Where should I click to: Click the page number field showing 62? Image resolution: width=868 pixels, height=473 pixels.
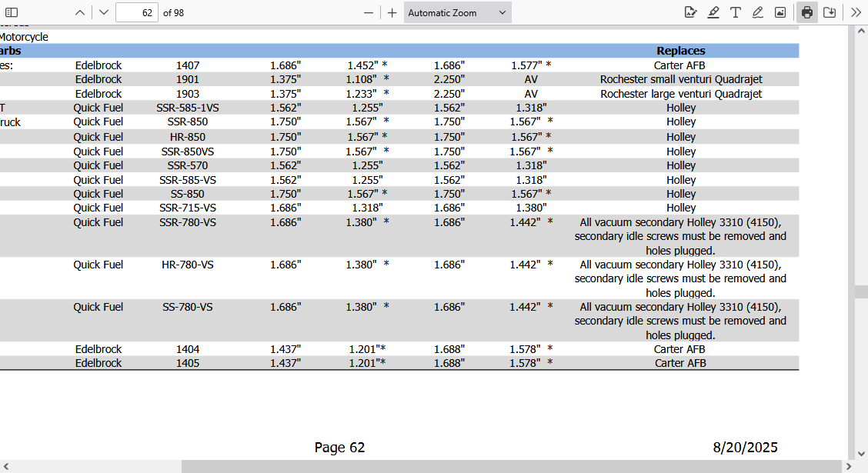137,13
